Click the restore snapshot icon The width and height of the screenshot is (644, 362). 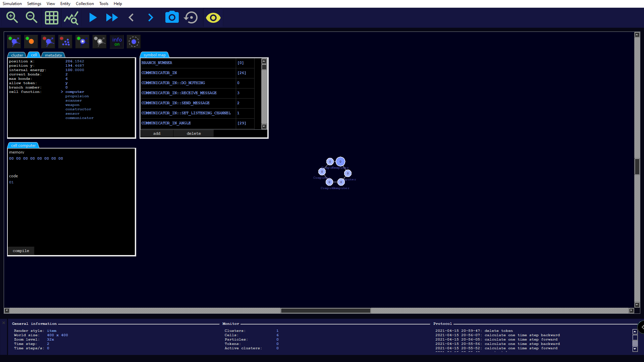[x=191, y=17]
